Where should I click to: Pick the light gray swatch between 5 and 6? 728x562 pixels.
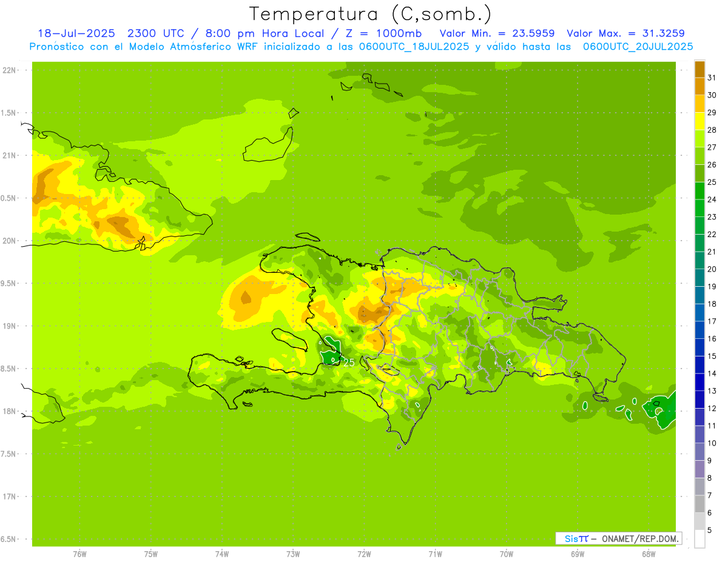tap(699, 521)
